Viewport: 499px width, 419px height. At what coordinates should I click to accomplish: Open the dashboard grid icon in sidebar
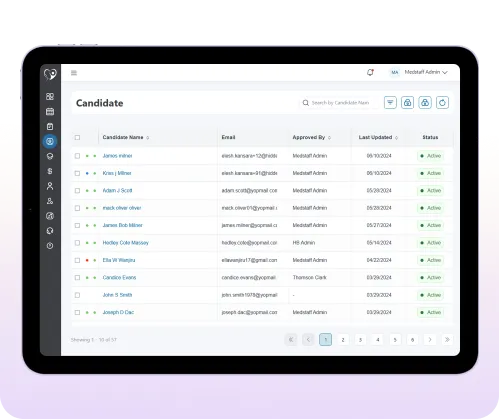point(50,96)
